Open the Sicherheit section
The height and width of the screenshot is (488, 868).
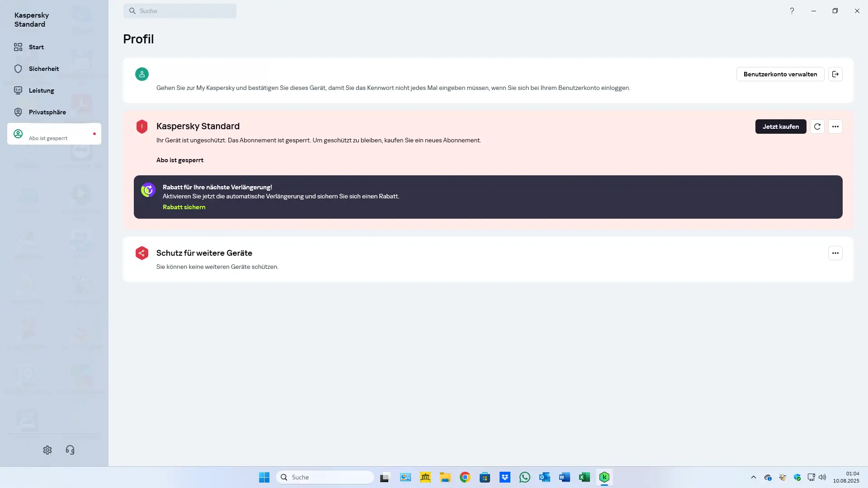tap(43, 69)
